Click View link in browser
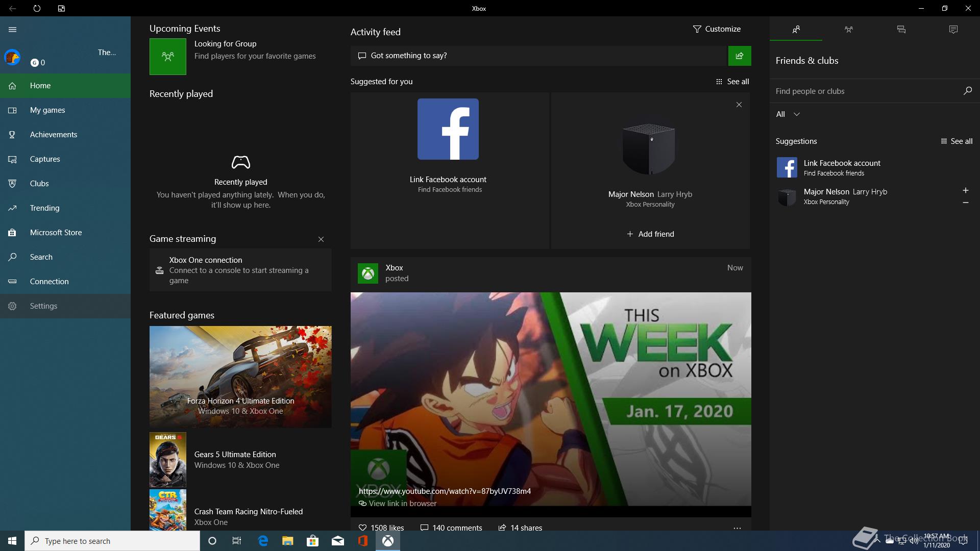The image size is (980, 551). [398, 504]
